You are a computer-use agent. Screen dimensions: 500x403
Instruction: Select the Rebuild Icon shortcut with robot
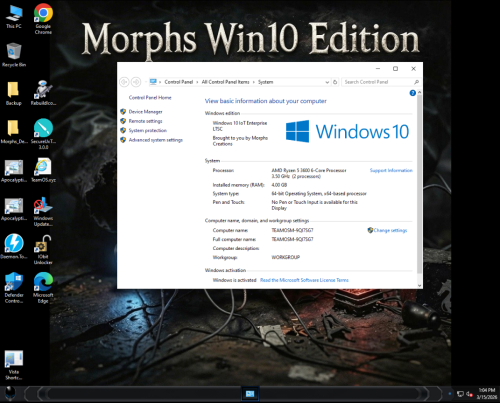[43, 93]
